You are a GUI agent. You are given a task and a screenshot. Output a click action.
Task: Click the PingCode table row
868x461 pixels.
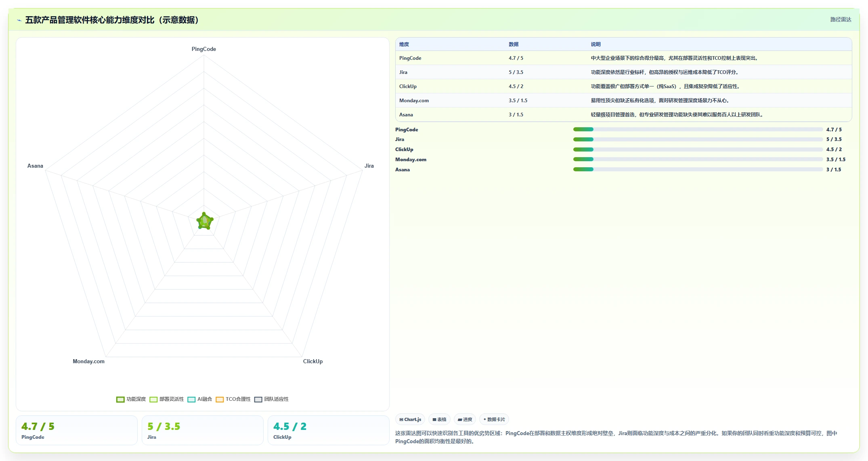tap(623, 58)
